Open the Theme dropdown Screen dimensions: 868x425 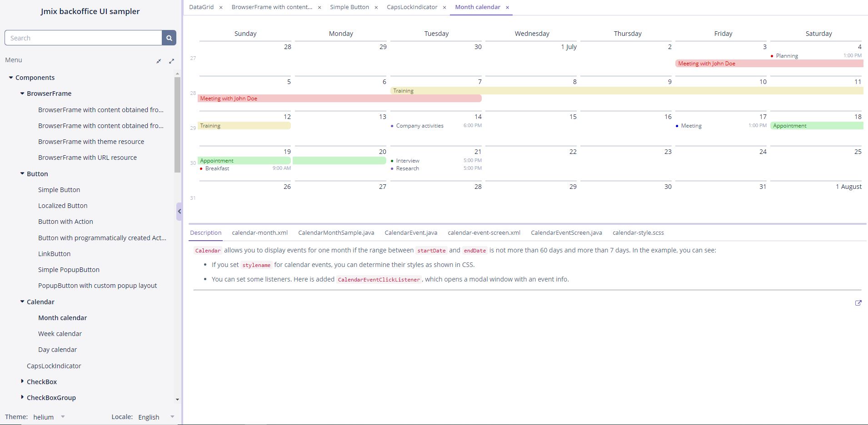pyautogui.click(x=63, y=417)
